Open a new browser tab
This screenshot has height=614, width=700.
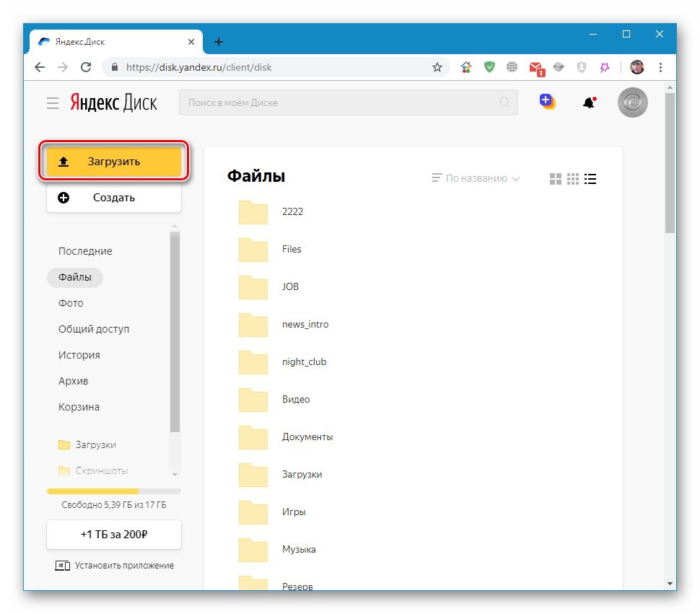[219, 42]
